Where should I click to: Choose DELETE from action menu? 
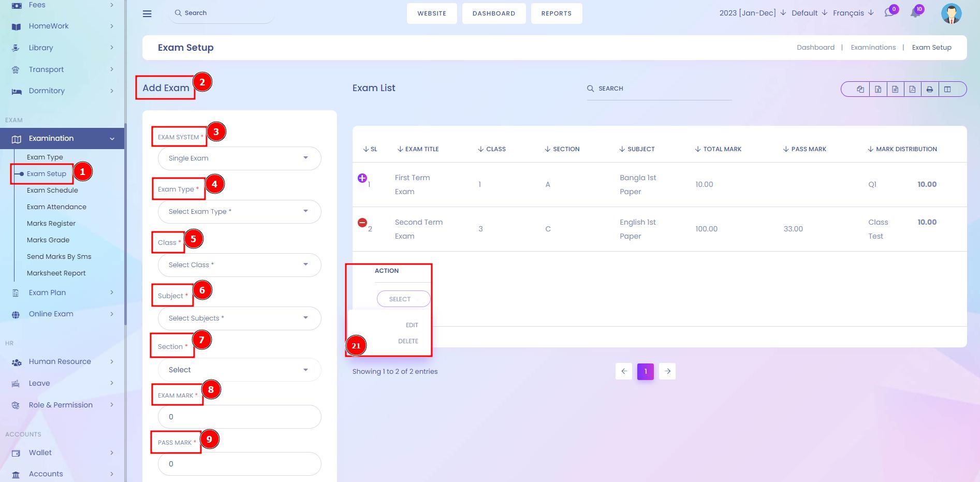408,341
